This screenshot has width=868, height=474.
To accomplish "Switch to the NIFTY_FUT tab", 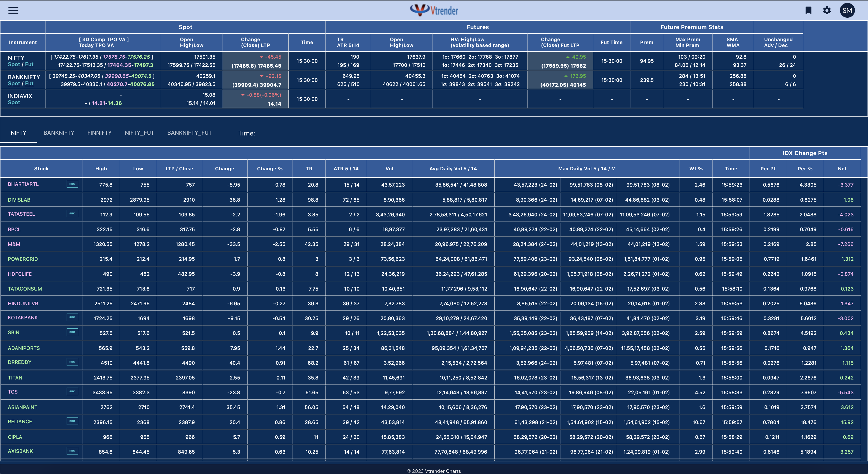I will pos(139,133).
